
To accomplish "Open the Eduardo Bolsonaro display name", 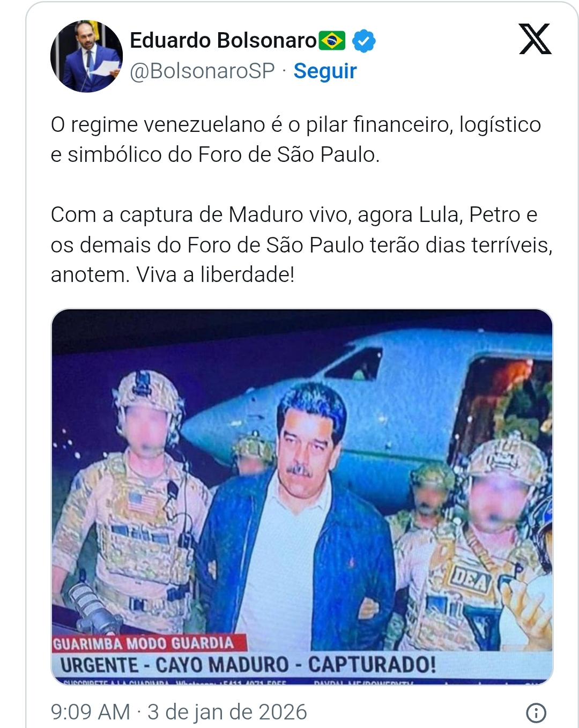I will tap(223, 40).
